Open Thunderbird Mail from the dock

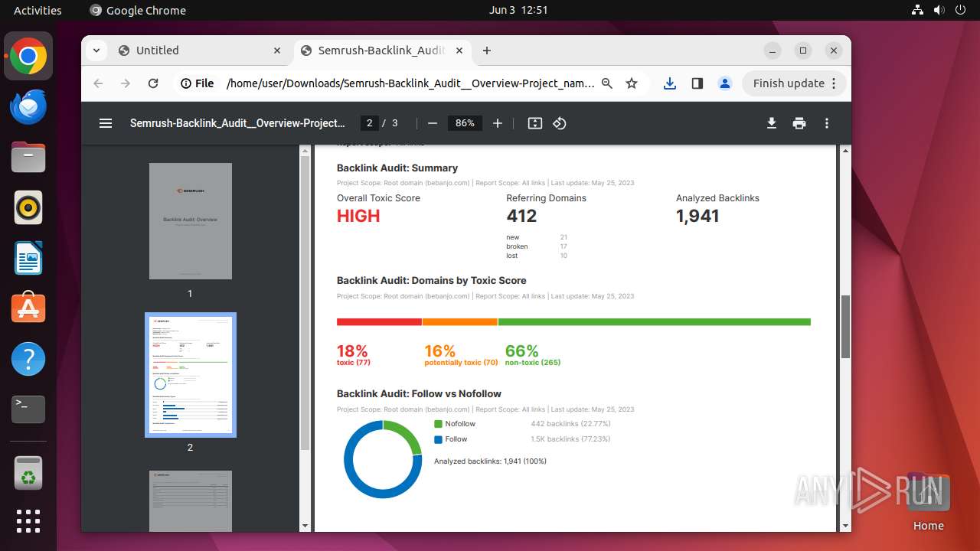click(28, 107)
